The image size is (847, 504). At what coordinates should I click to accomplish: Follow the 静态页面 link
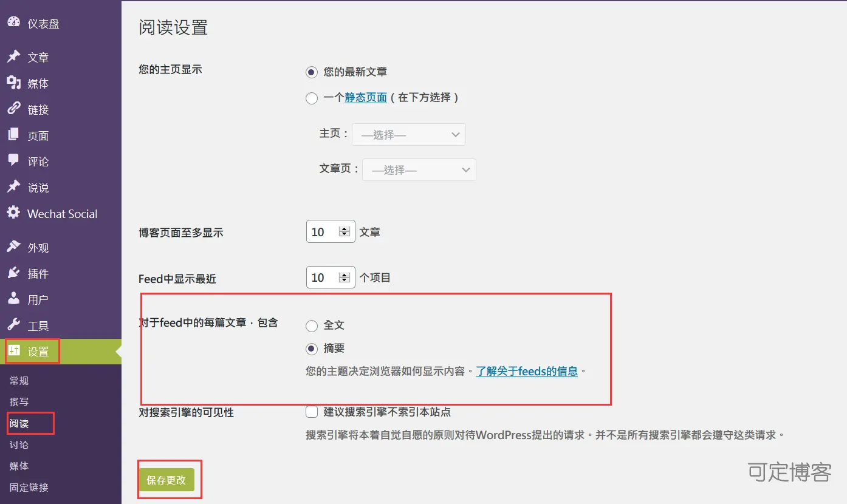tap(366, 97)
